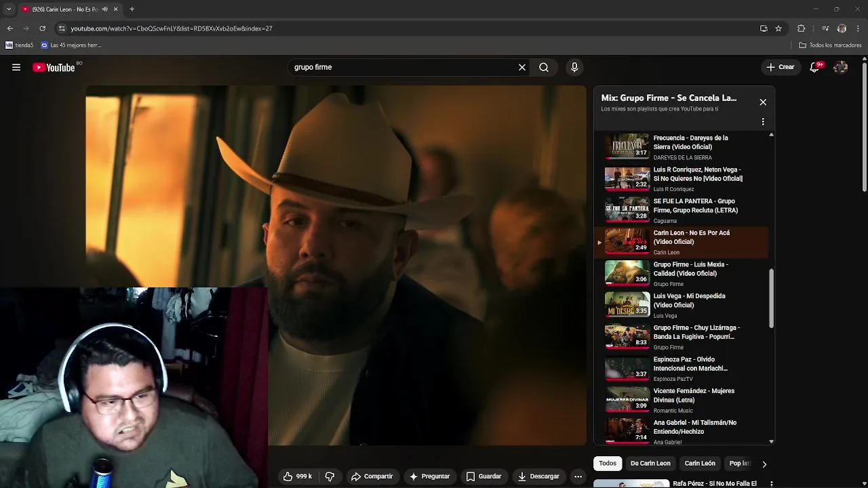Start voice search with microphone icon
The height and width of the screenshot is (488, 868).
pos(574,67)
